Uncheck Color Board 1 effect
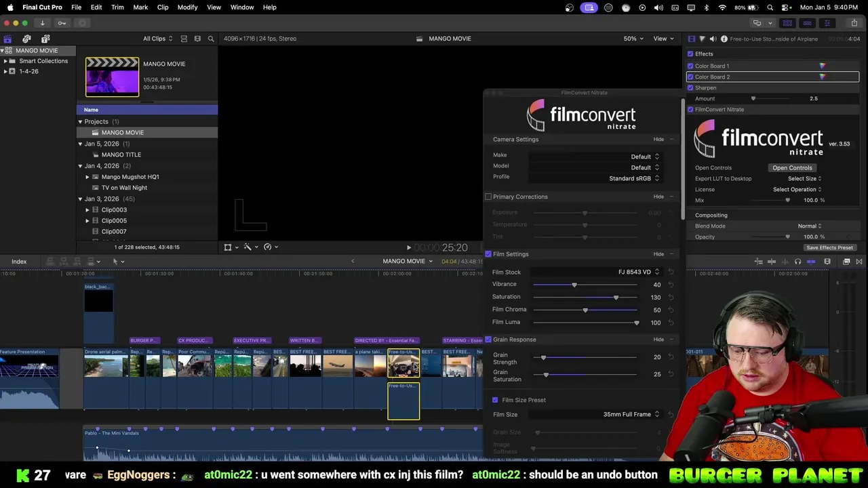The height and width of the screenshot is (488, 868). (690, 66)
